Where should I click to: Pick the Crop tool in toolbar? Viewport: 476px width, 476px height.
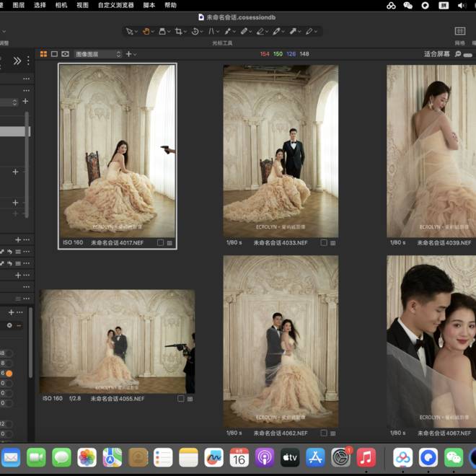(x=179, y=31)
